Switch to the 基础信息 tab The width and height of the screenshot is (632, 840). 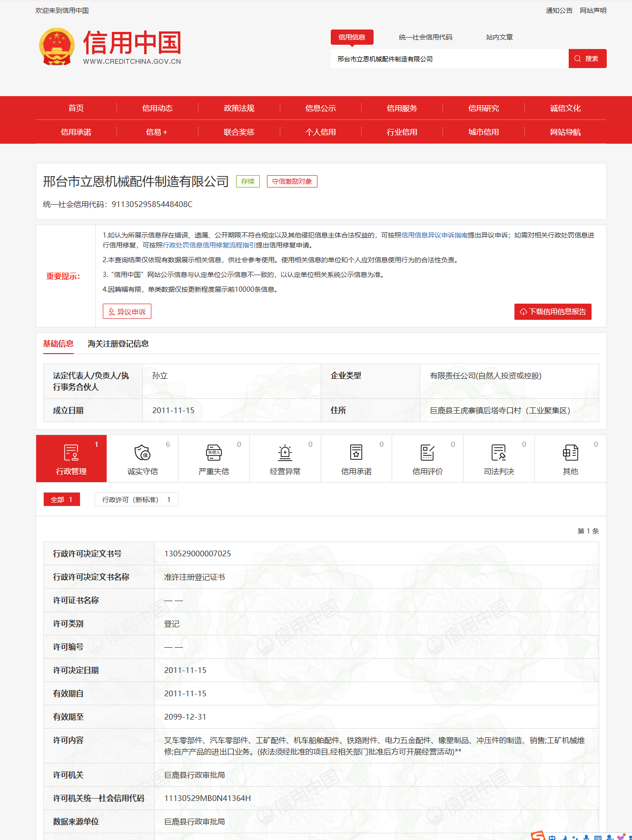(58, 344)
